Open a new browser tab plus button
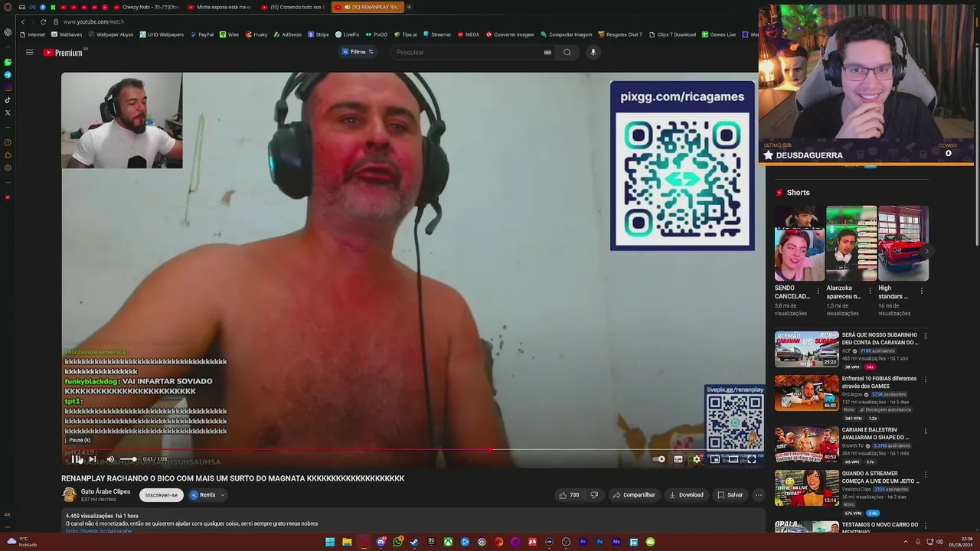Image resolution: width=980 pixels, height=551 pixels. (409, 7)
